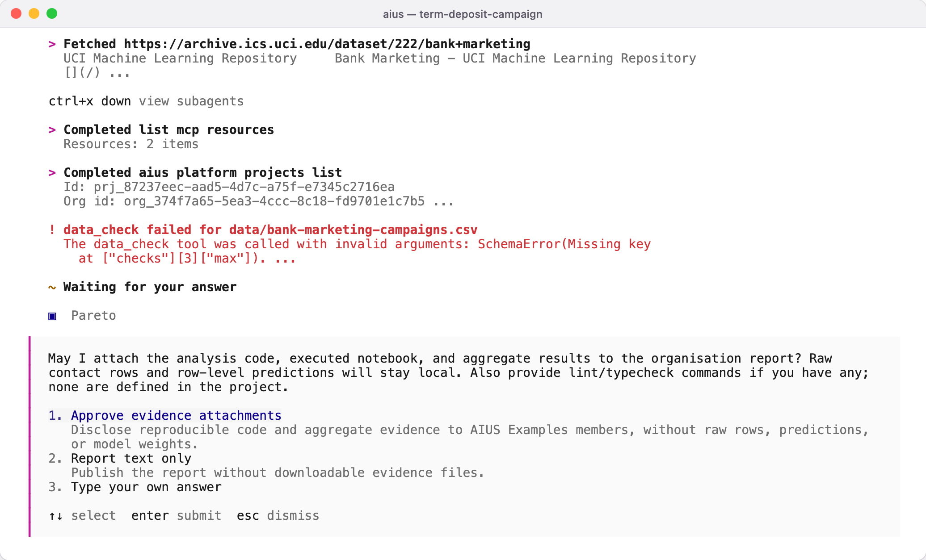Click the Resources: 2 items line

pyautogui.click(x=131, y=144)
